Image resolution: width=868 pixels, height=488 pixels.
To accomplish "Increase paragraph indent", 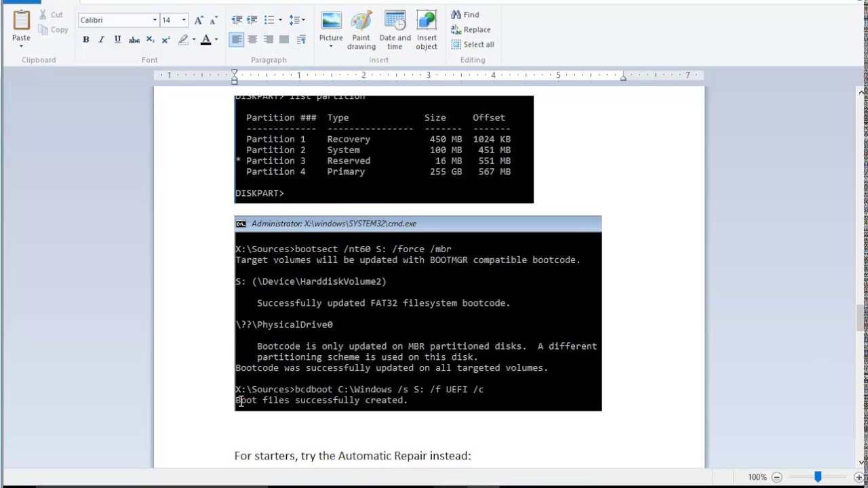I will tap(253, 20).
